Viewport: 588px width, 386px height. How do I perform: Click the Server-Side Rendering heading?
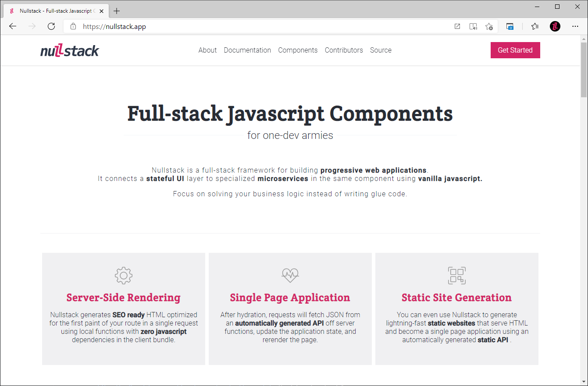tap(124, 298)
